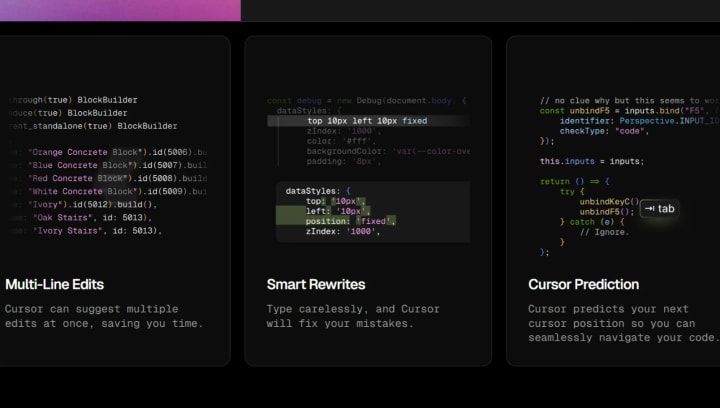This screenshot has width=720, height=408.
Task: Select the Multi-Line Edits heading
Action: click(55, 285)
